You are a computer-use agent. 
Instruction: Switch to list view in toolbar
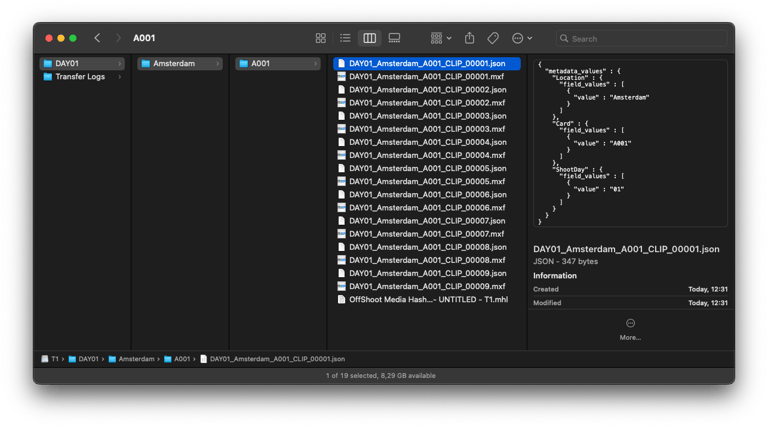[345, 38]
